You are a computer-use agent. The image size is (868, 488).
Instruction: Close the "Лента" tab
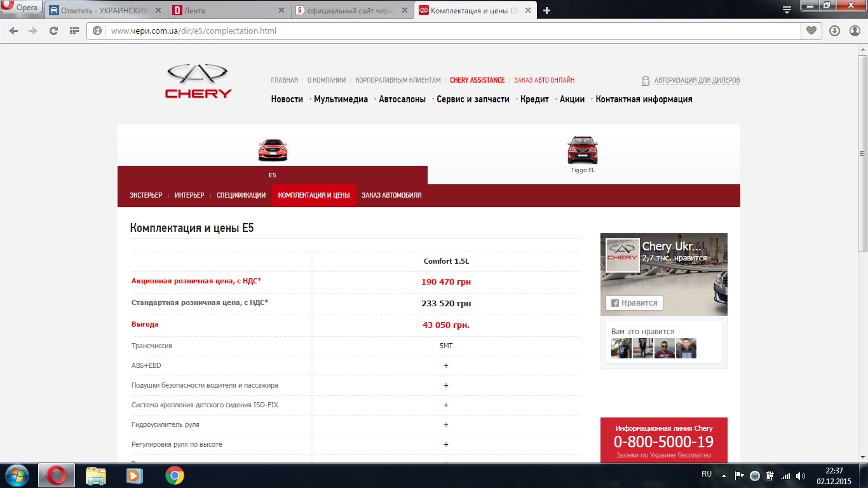(281, 11)
